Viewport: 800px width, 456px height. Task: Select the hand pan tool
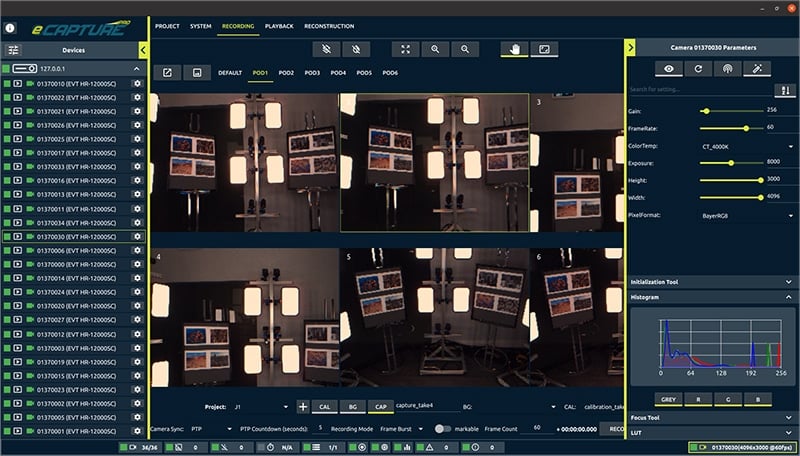[515, 49]
